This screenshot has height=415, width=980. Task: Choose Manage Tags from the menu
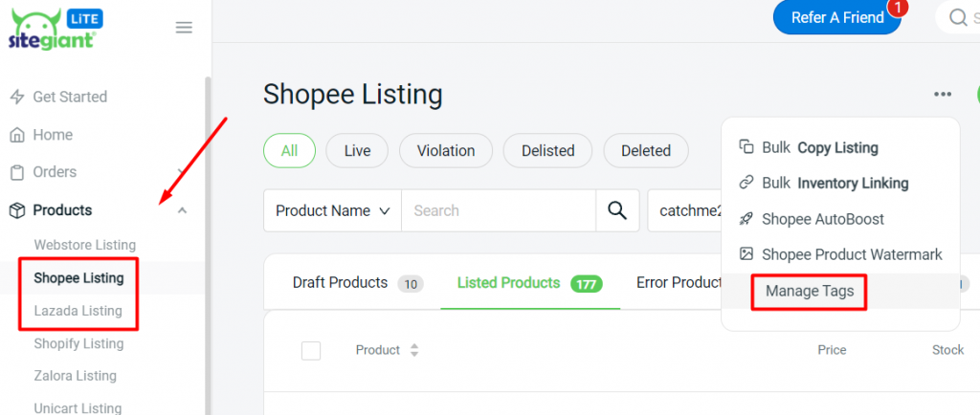click(809, 291)
